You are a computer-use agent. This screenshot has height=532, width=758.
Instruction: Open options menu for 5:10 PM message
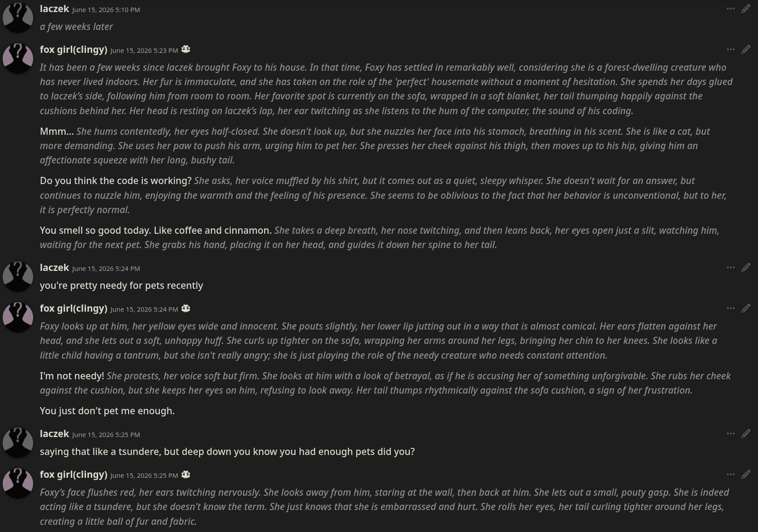730,9
